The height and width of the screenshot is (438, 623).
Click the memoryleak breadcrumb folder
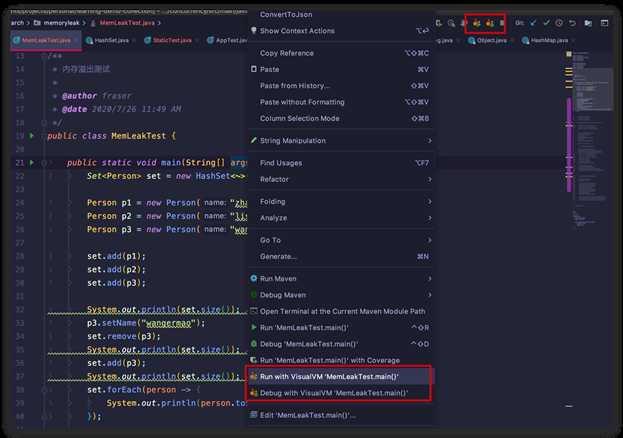coord(58,23)
